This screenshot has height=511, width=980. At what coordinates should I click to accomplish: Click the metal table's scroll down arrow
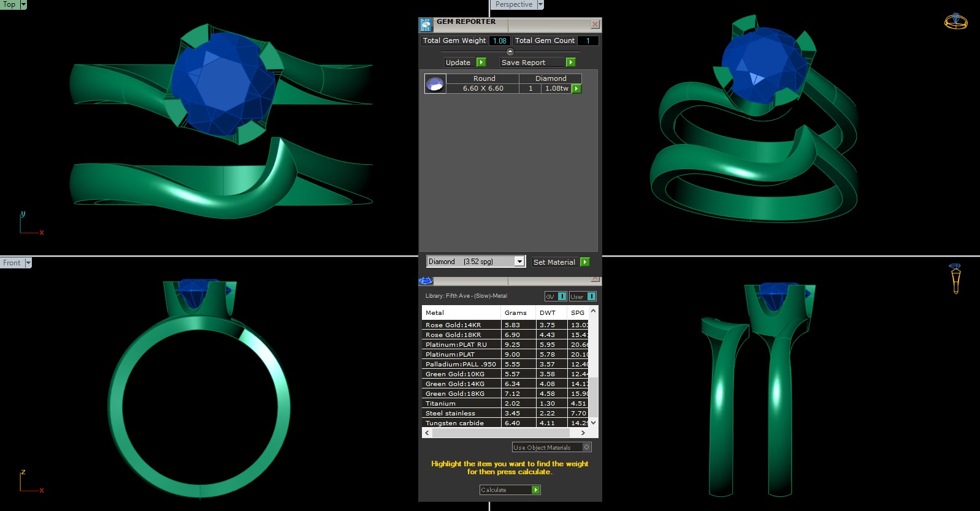(593, 423)
